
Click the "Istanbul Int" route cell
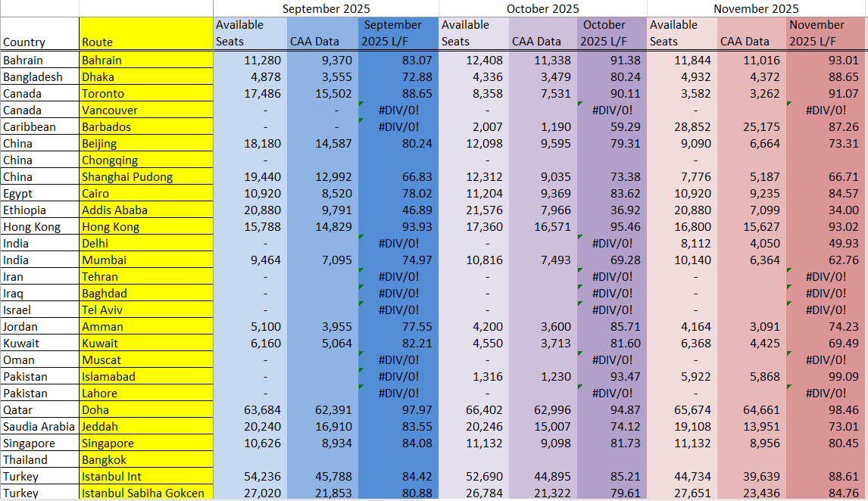pos(146,476)
